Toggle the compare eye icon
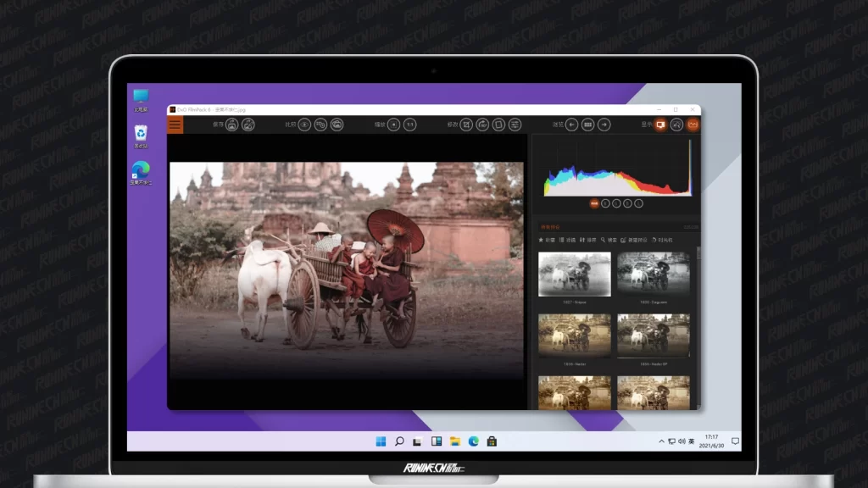Image resolution: width=868 pixels, height=488 pixels. [304, 125]
